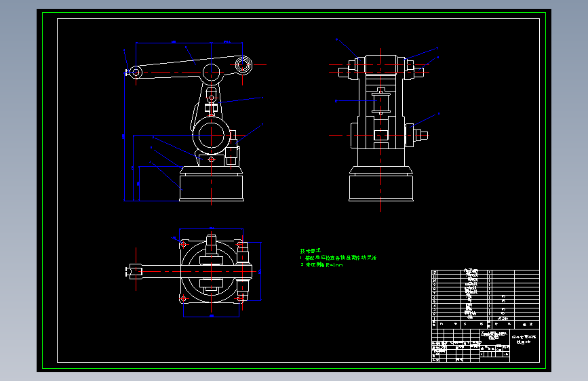Select the second green requirement line with R value
This screenshot has height=381, width=588.
coord(321,265)
